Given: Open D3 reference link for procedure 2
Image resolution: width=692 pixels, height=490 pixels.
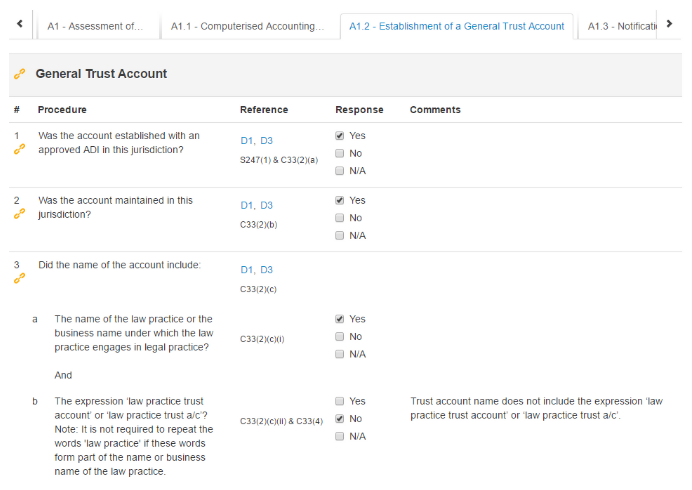Looking at the screenshot, I should click(x=266, y=206).
